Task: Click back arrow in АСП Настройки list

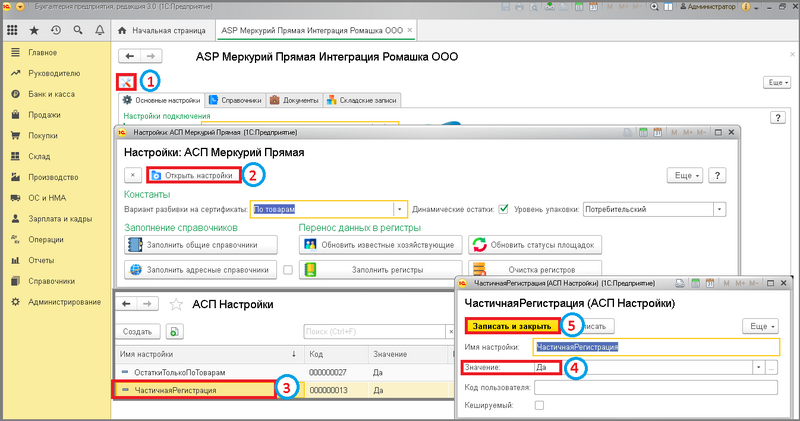Action: 126,304
